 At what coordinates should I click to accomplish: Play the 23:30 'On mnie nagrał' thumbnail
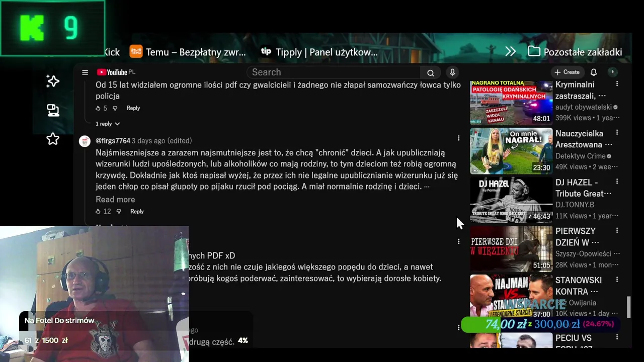pos(511,151)
